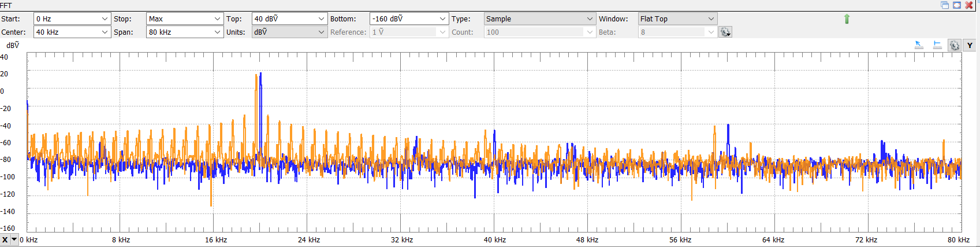Viewport: 980px width, 247px height.
Task: Expand the Stop frequency dropdown
Action: click(x=217, y=19)
